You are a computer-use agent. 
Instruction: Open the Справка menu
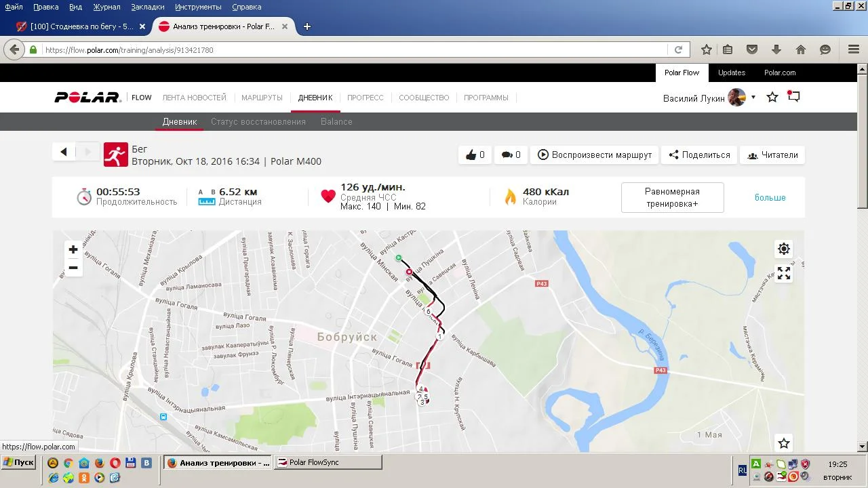247,7
